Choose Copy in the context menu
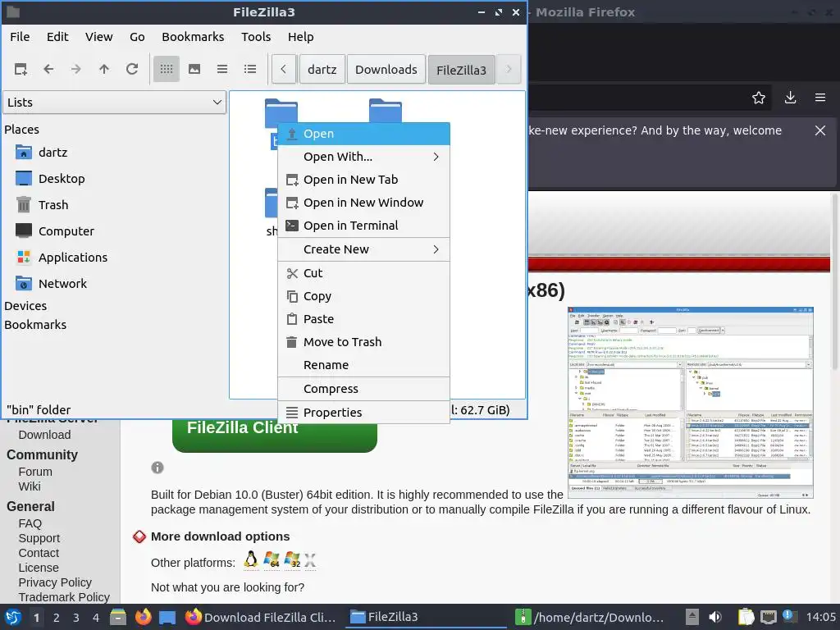 pyautogui.click(x=363, y=296)
